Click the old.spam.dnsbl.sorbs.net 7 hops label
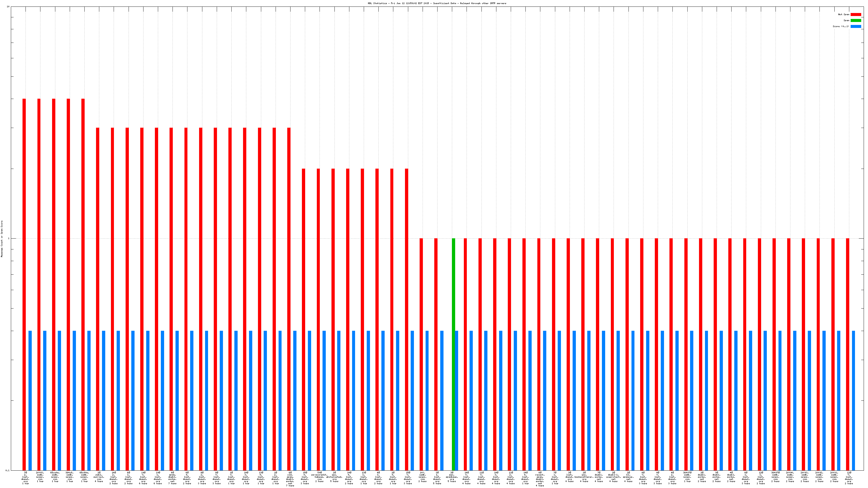This screenshot has height=488, width=868. (x=290, y=479)
